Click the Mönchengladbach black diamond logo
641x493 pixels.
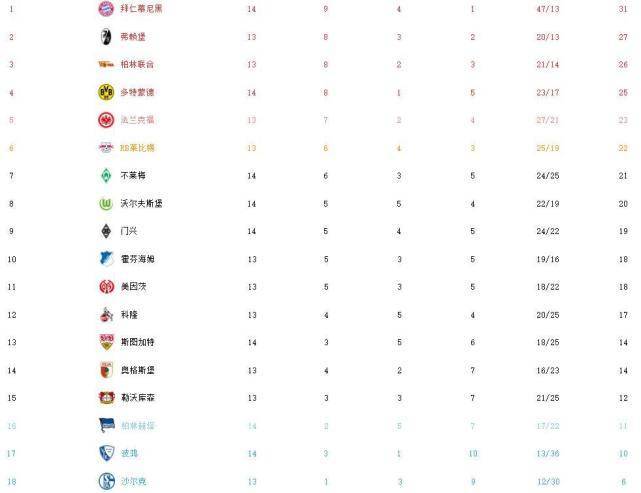[x=106, y=231]
